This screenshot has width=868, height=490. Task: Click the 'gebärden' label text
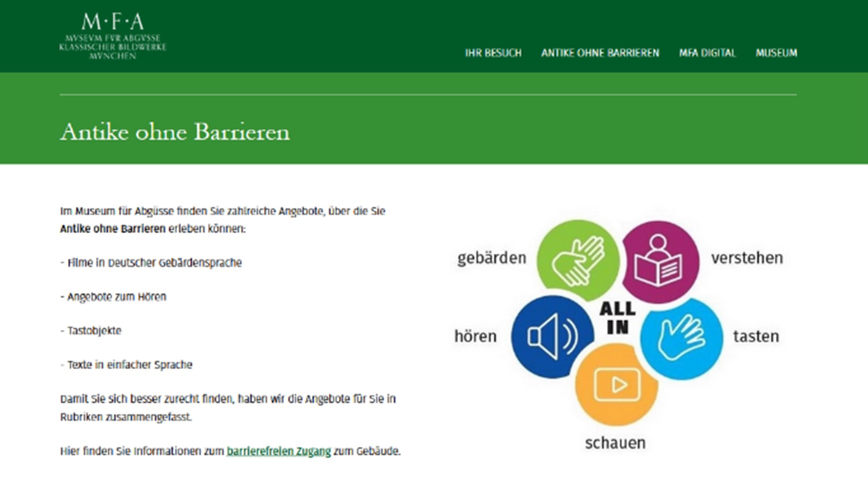pyautogui.click(x=491, y=258)
